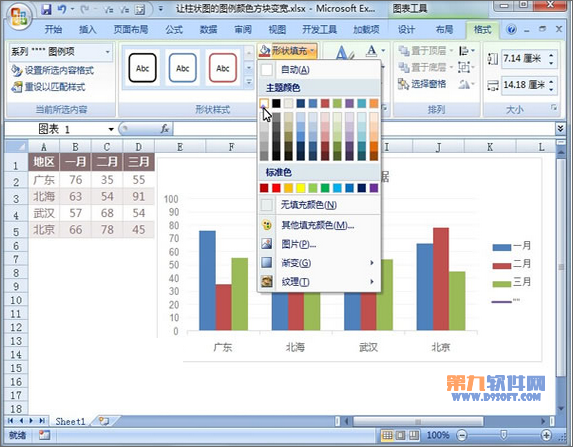This screenshot has width=573, height=447.
Task: Save the workbook with the floppy icon
Action: pos(46,9)
